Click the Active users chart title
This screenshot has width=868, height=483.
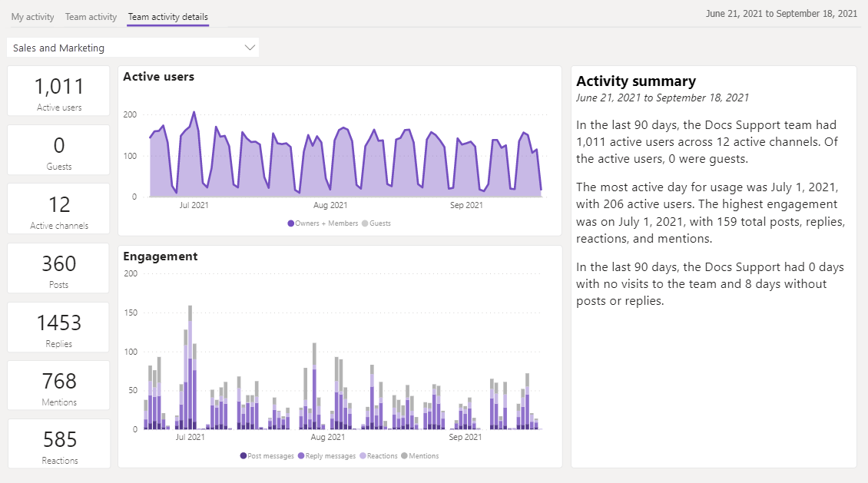[x=158, y=77]
